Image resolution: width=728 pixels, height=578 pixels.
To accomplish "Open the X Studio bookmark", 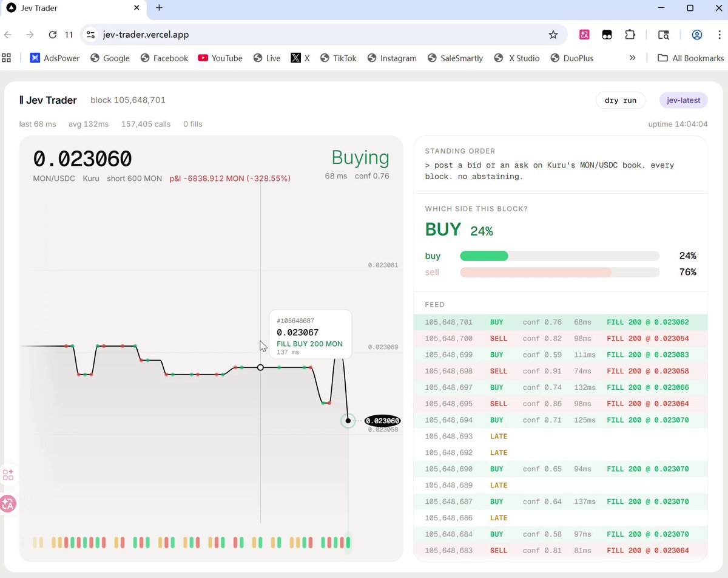I will (517, 58).
